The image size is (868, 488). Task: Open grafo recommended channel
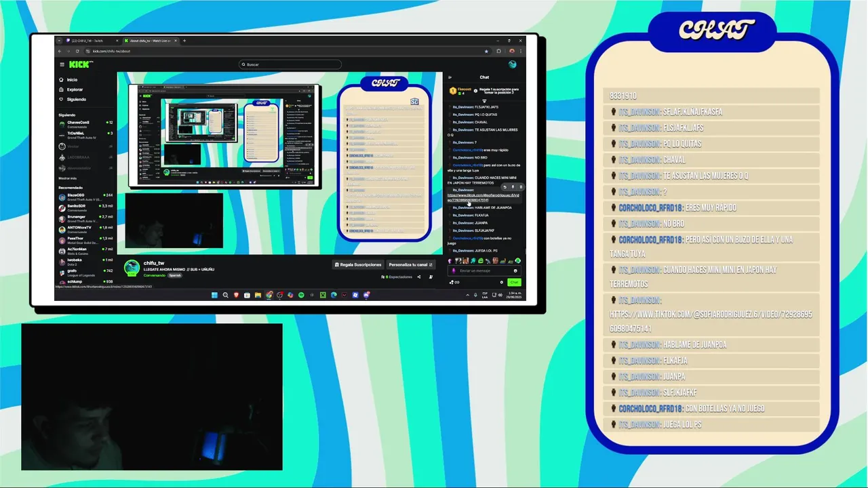coord(85,272)
